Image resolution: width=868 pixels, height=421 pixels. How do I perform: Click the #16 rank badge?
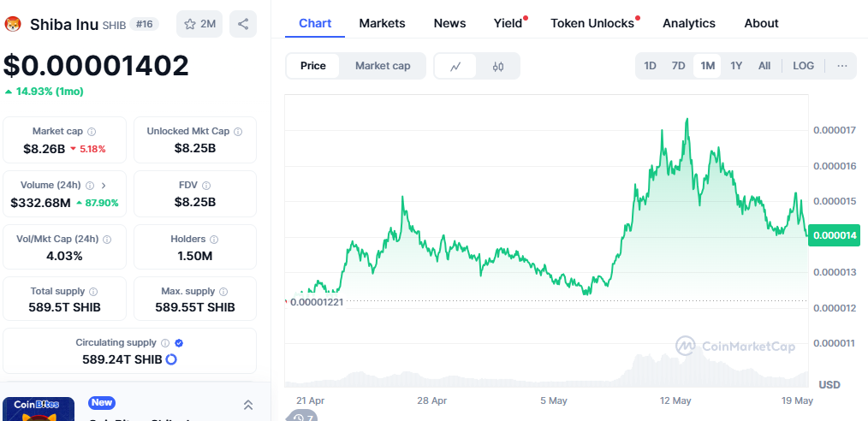(144, 24)
